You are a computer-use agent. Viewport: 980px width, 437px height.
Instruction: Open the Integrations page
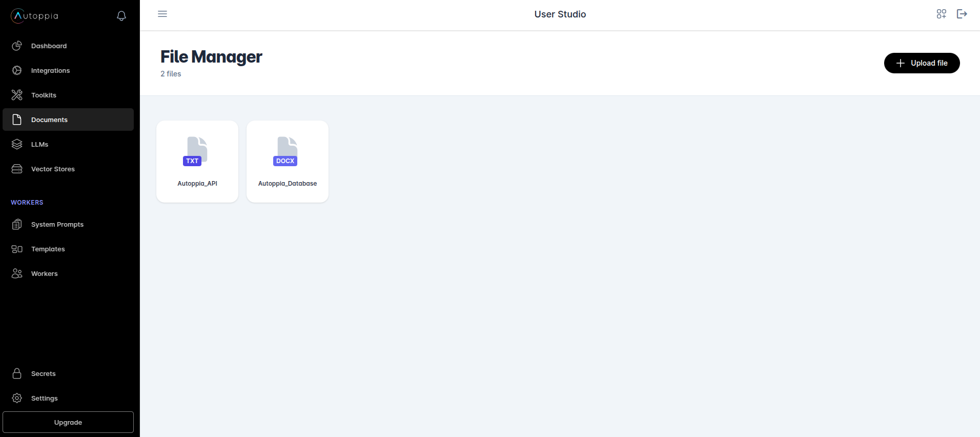tap(50, 70)
